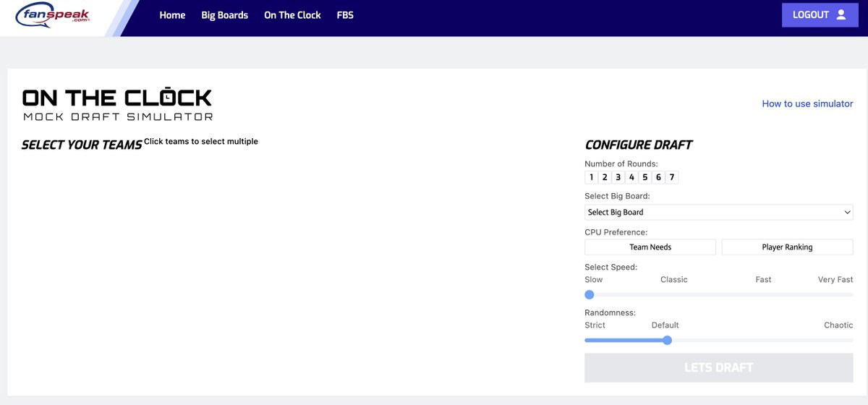The image size is (868, 405).
Task: Set number of rounds to 2
Action: [605, 177]
